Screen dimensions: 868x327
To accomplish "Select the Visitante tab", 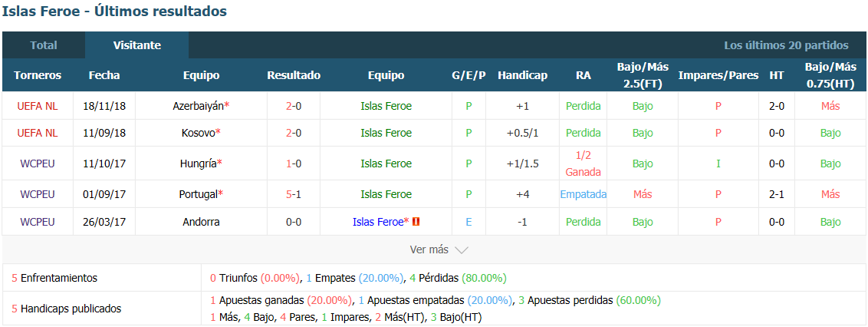I will 136,45.
